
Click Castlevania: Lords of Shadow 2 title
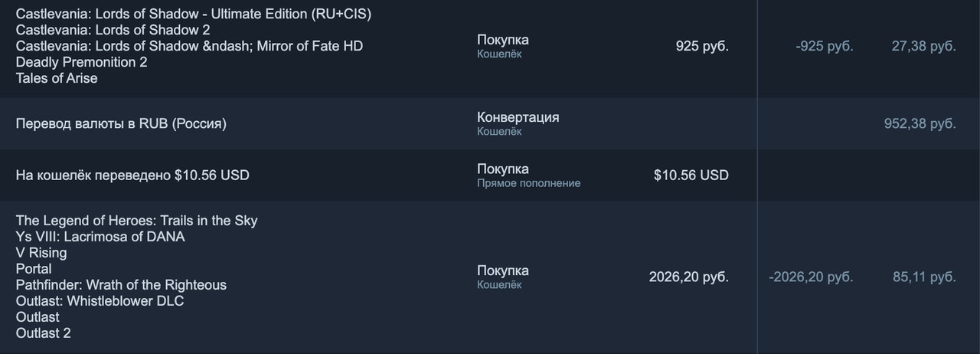click(113, 30)
